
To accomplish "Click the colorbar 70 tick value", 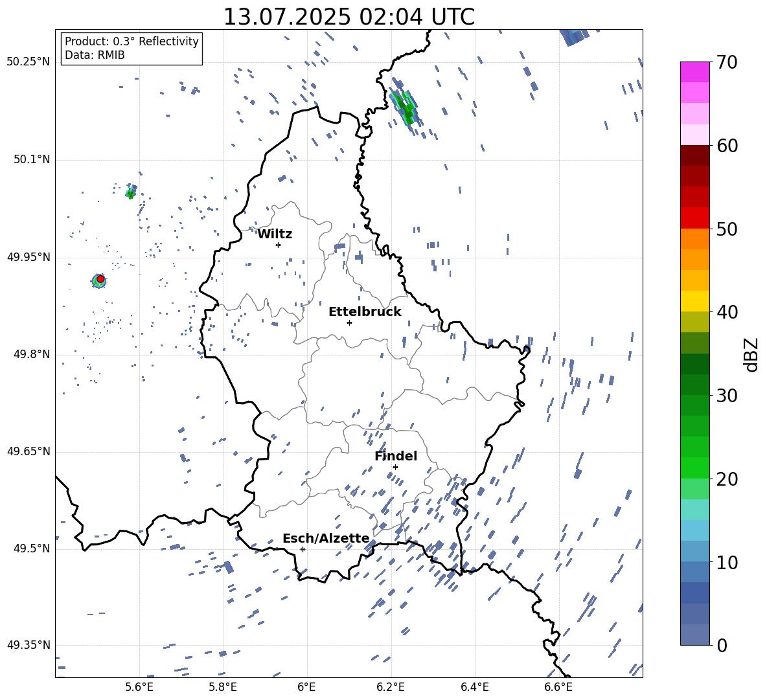I will 727,63.
